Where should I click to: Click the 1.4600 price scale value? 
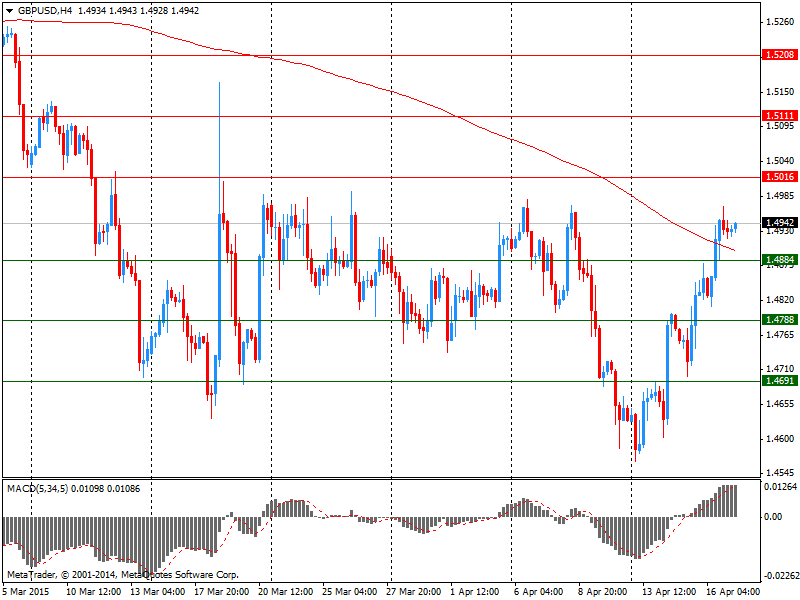coord(780,439)
